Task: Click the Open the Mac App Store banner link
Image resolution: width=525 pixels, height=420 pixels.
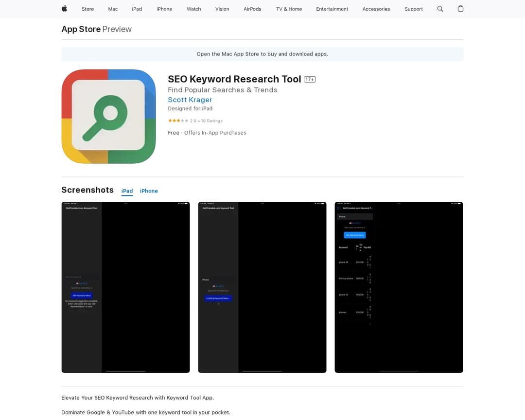Action: (x=262, y=54)
